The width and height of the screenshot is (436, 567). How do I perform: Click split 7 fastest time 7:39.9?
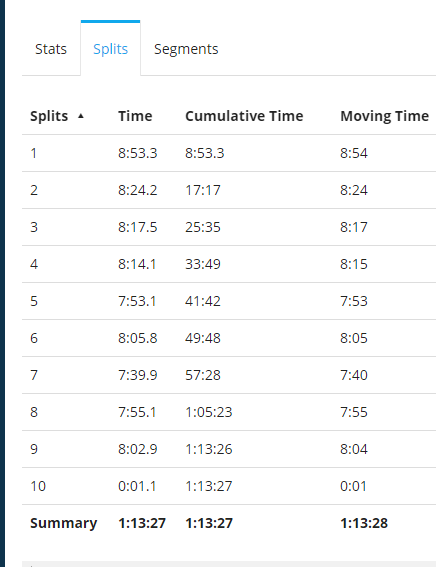point(138,375)
